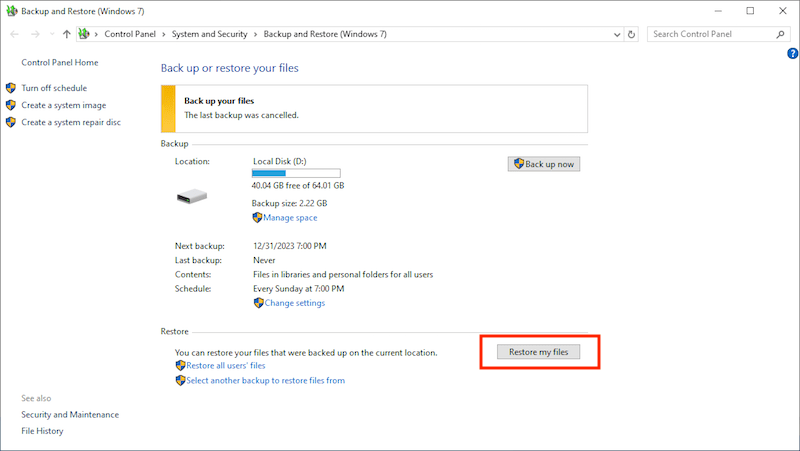This screenshot has height=451, width=800.
Task: Open Security and Maintenance link
Action: coord(70,414)
